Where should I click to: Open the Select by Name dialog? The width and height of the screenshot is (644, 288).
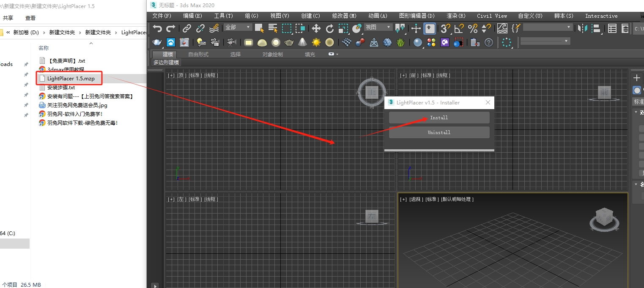pos(273,28)
